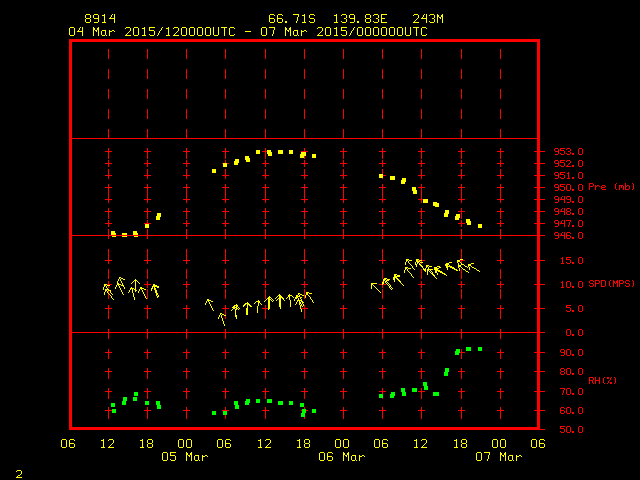Screen dimensions: 640x480
Task: Click the longitude 139.83E label
Action: click(x=360, y=19)
